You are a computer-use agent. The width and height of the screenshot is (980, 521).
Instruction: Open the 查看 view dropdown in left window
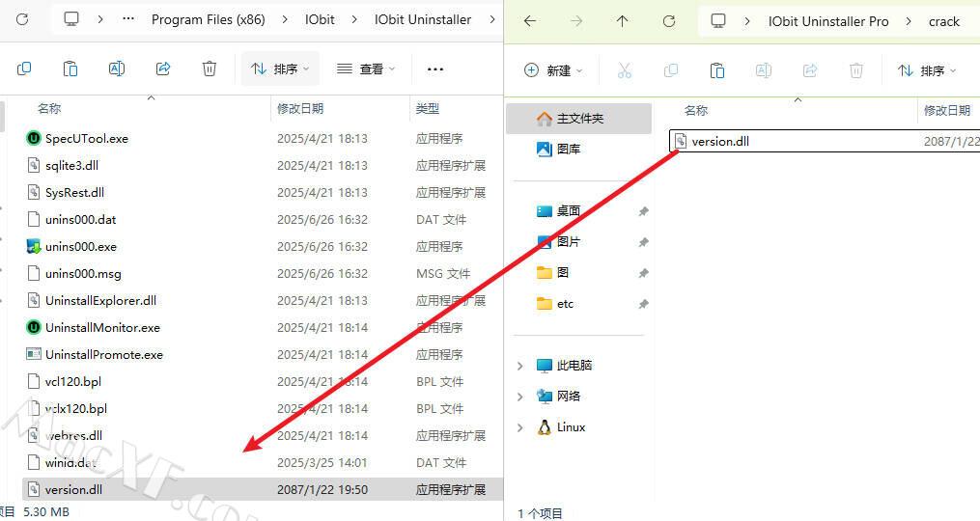[x=366, y=69]
